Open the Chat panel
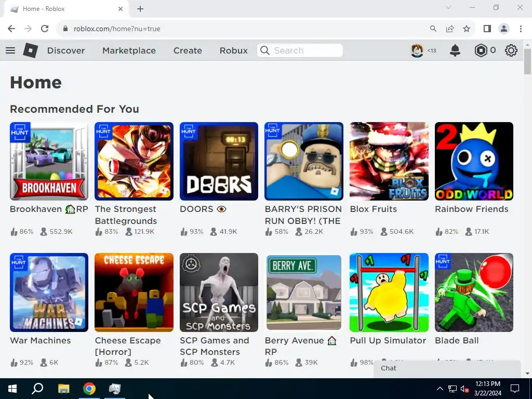The height and width of the screenshot is (399, 532). (447, 369)
